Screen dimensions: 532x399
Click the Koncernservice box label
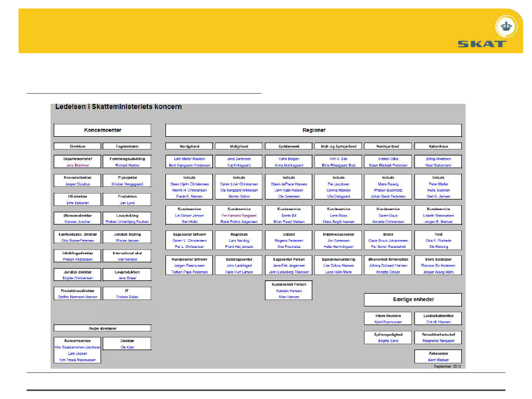pyautogui.click(x=77, y=340)
